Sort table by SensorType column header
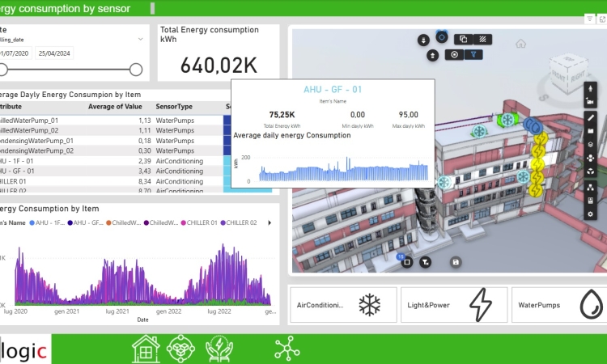Viewport: 607px width, 364px height. pos(174,106)
